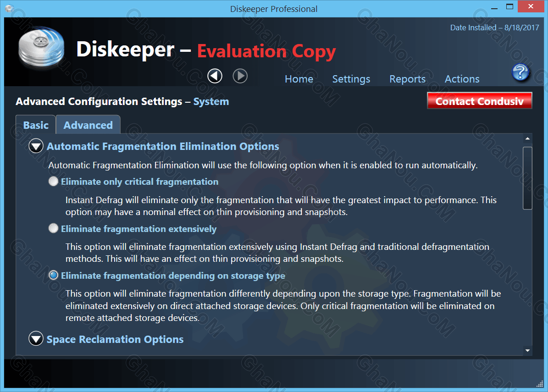This screenshot has height=392, width=548.
Task: Click the window resize grip
Action: (x=540, y=384)
